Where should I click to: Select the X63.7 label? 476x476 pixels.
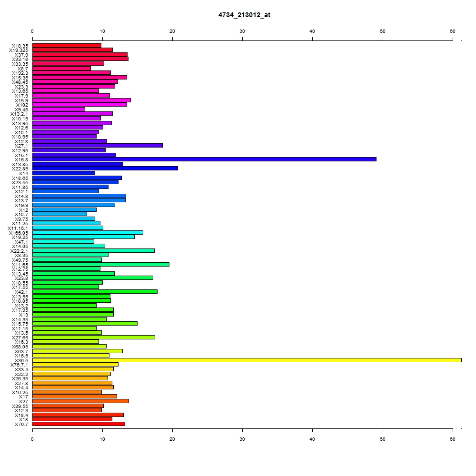tap(21, 351)
